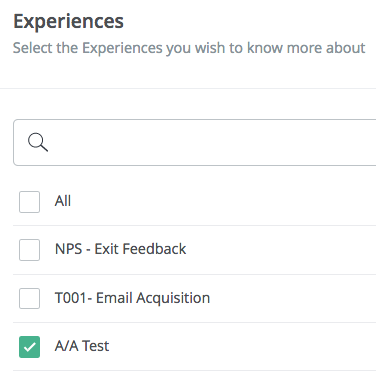The width and height of the screenshot is (376, 382).
Task: Click the T001- Email Acquisition label
Action: pos(132,298)
